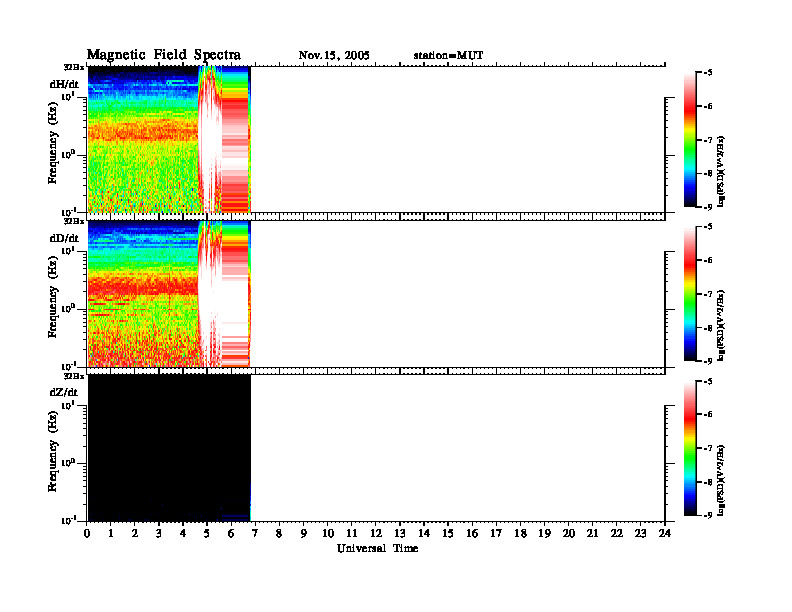Viewport: 792px width, 612px height.
Task: Click the date "Nov. 15, 2005"
Action: tap(334, 56)
